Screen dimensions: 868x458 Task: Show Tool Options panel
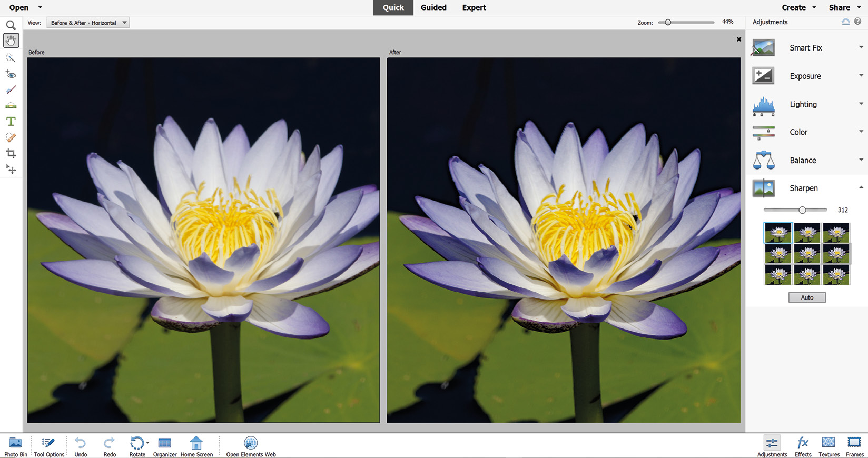pyautogui.click(x=49, y=446)
